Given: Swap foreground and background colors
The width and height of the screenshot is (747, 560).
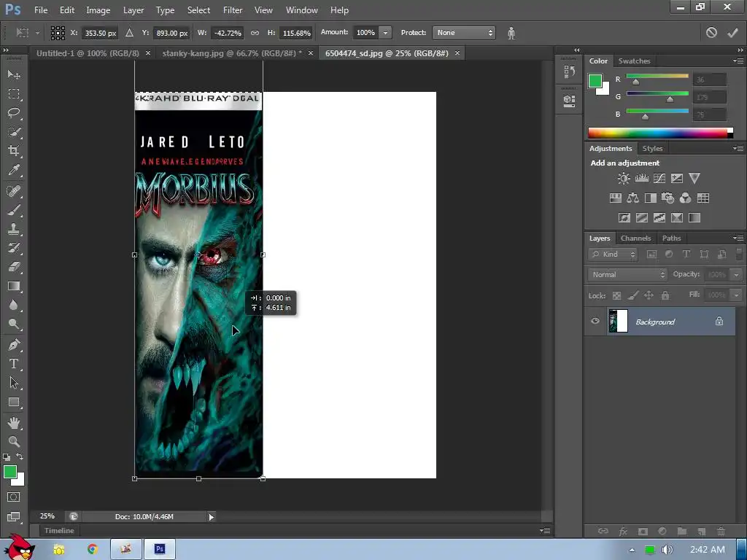Looking at the screenshot, I should click(20, 456).
